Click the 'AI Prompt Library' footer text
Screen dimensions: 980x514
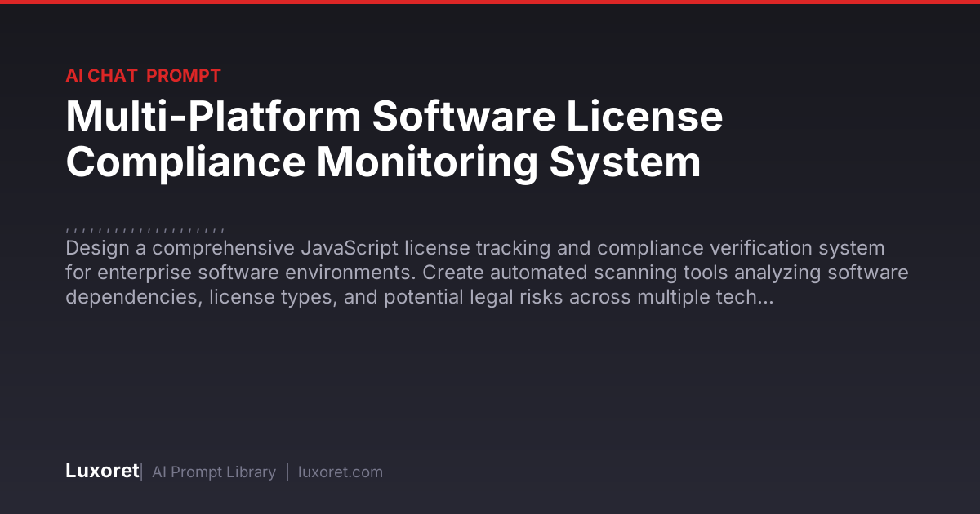coord(214,472)
